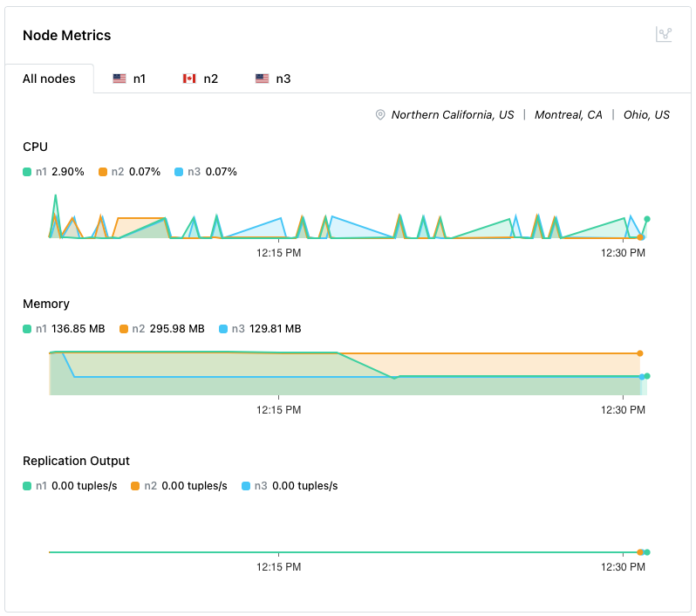
Task: Click the n3 0.07% CPU value
Action: [x=221, y=172]
